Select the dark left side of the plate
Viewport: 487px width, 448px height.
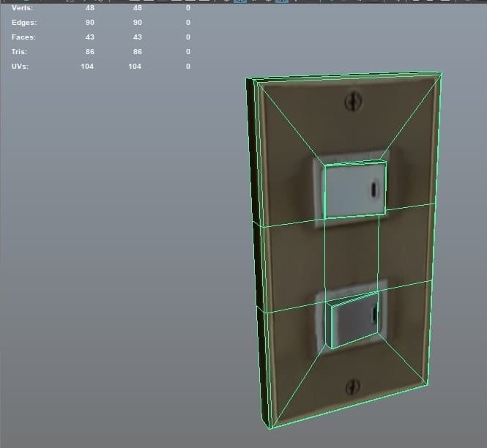(256, 249)
